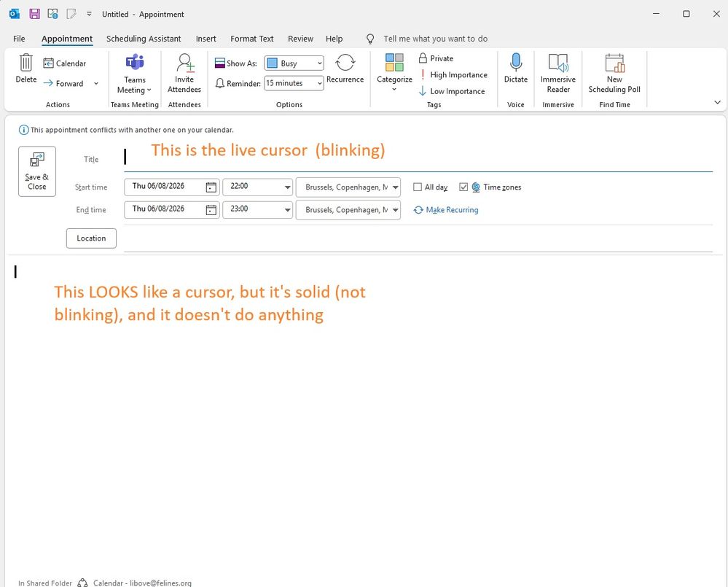Open the File menu
728x587 pixels.
pyautogui.click(x=19, y=39)
